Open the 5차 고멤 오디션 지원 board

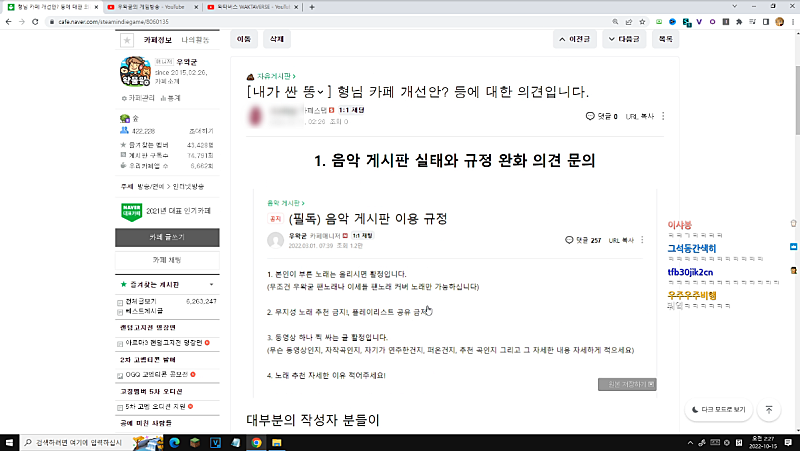coord(156,407)
